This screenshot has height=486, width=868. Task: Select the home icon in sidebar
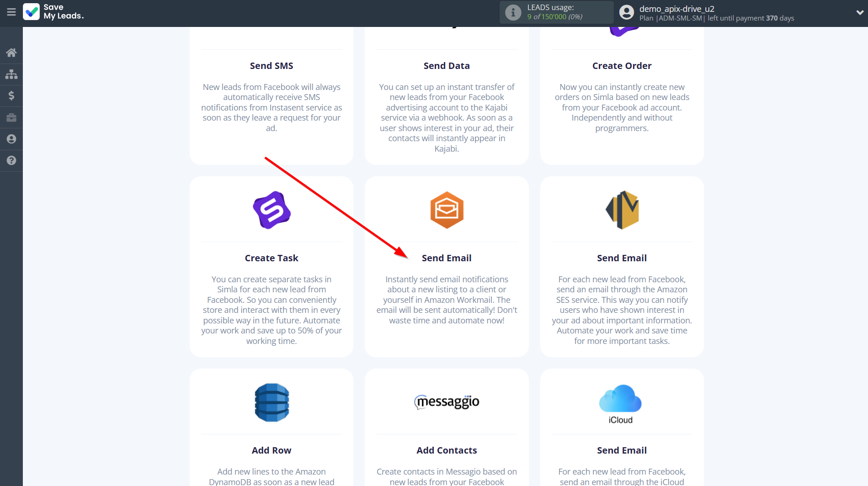pos(11,52)
